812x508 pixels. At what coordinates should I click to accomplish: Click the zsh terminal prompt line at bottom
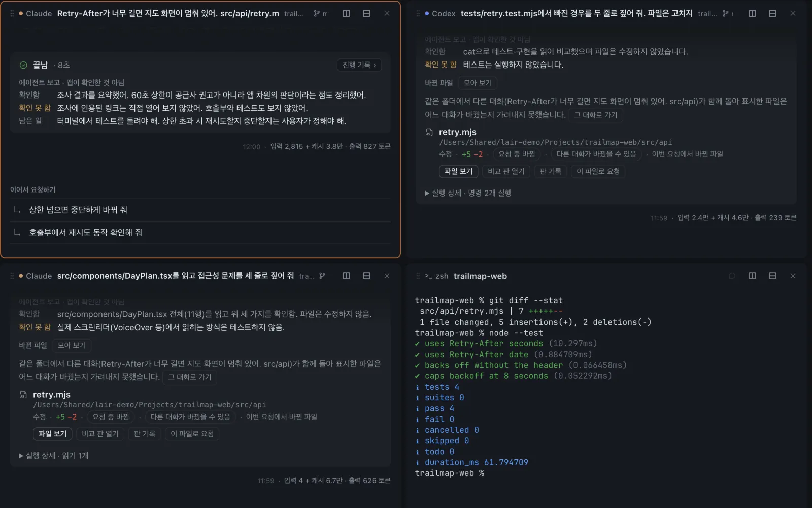point(450,473)
